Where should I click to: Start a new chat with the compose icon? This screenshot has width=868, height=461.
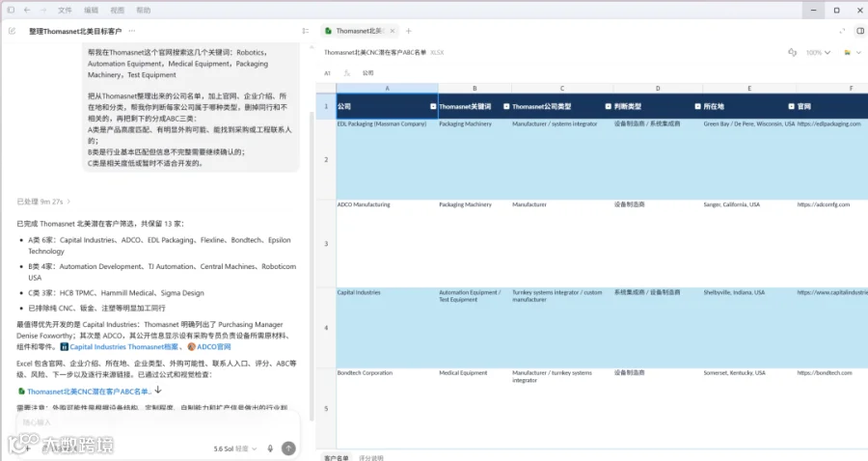pyautogui.click(x=13, y=31)
